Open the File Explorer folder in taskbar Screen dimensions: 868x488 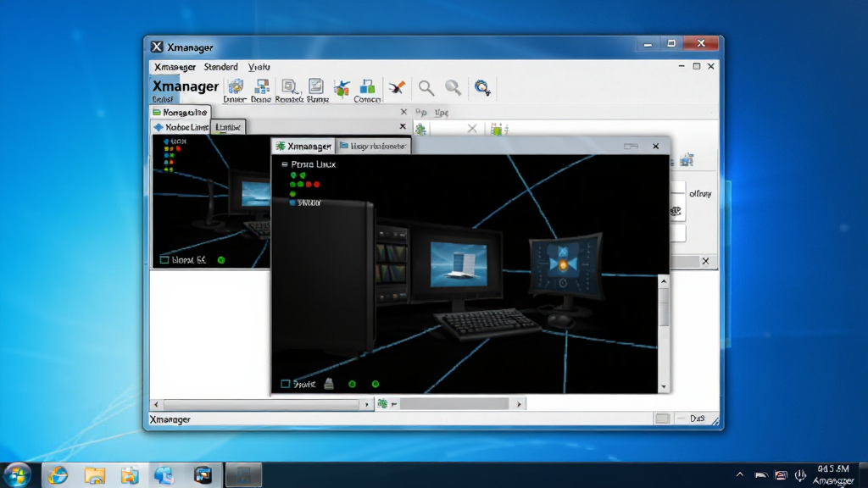pos(95,475)
